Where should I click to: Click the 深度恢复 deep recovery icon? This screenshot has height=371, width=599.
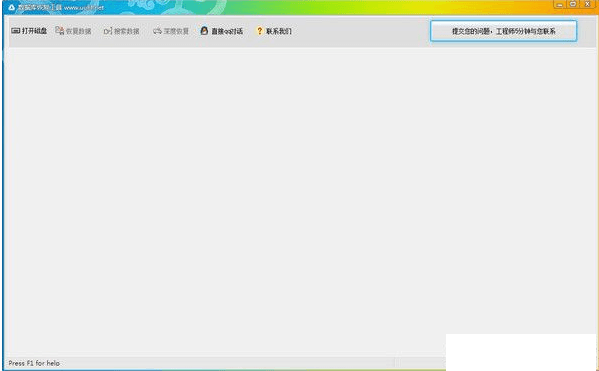[157, 31]
